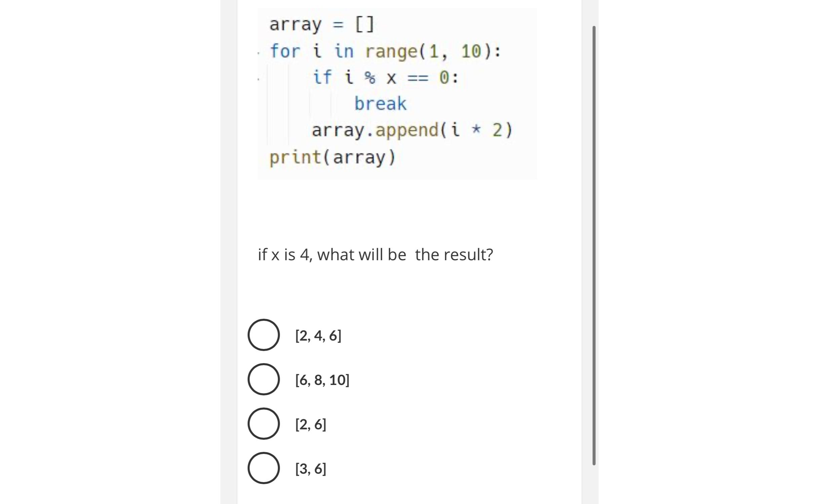Click the line containing array.append(i * 2)

point(412,130)
